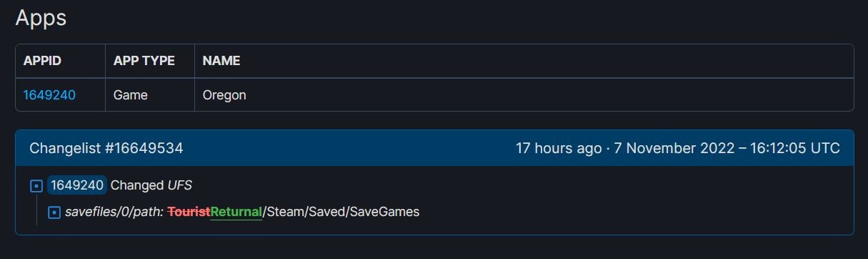Click the added green Returnal text
This screenshot has width=868, height=259.
pyautogui.click(x=236, y=212)
